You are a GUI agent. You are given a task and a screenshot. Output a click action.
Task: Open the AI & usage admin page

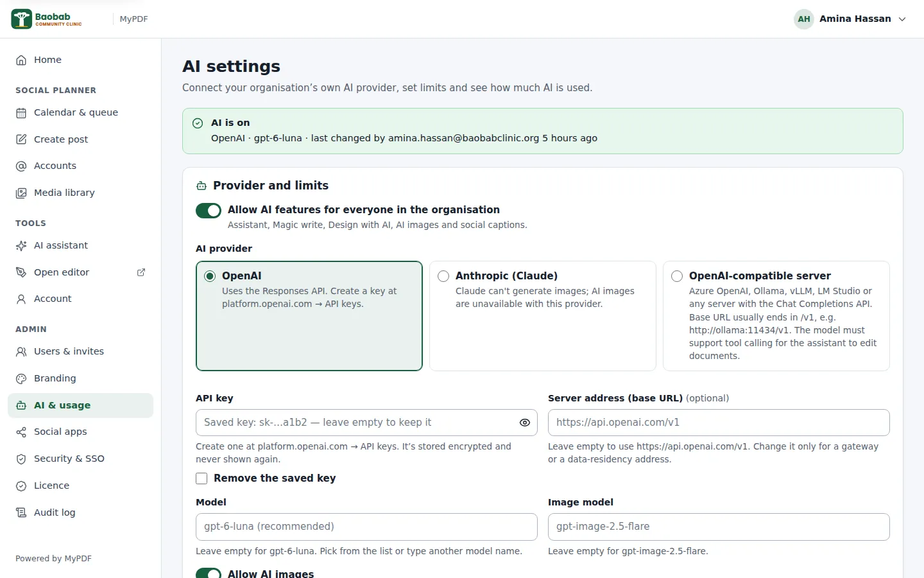(81, 405)
